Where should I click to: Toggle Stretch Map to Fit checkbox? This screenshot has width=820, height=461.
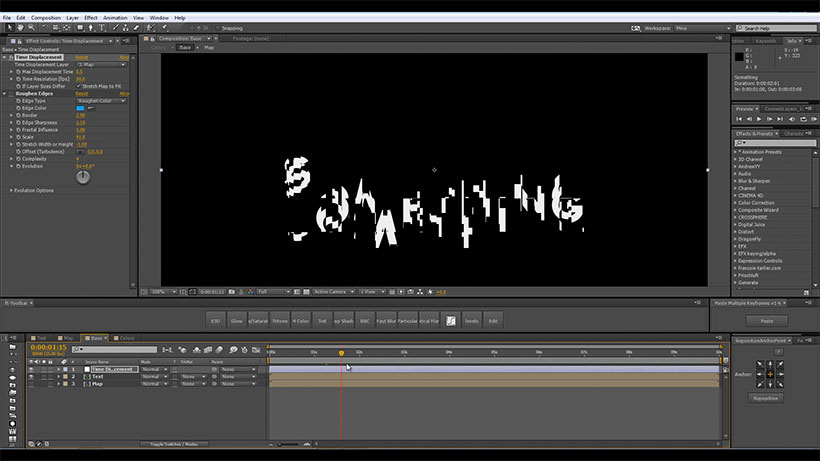click(x=79, y=86)
